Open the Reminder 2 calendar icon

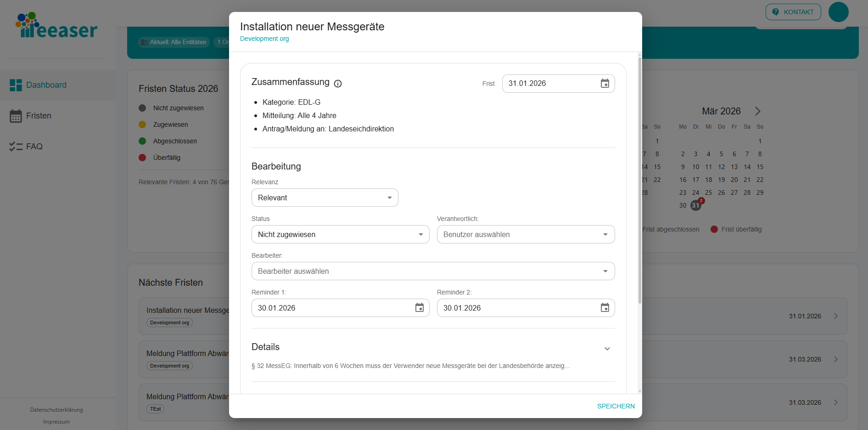tap(605, 308)
